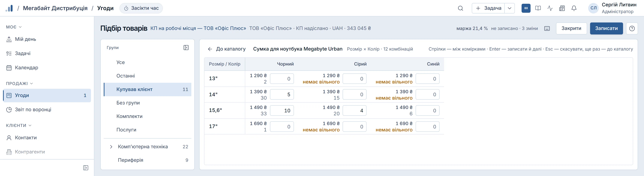Show keyboard shortcuts icon
The image size is (644, 176).
(x=547, y=28)
